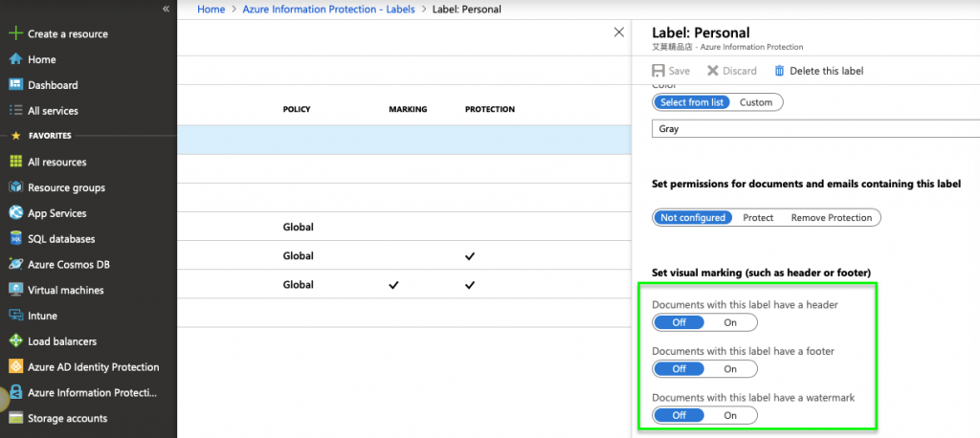The image size is (980, 438).
Task: Click the PROTECTION column header
Action: pos(490,109)
